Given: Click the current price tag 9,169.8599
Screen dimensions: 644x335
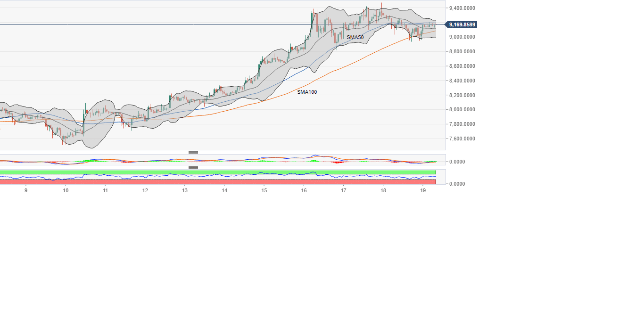Looking at the screenshot, I should [x=462, y=25].
